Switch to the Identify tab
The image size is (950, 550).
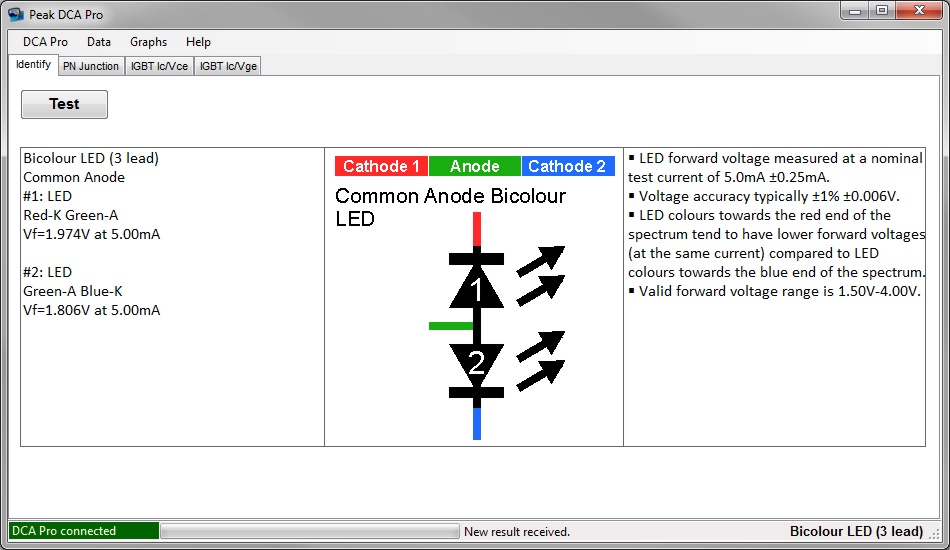coord(33,64)
